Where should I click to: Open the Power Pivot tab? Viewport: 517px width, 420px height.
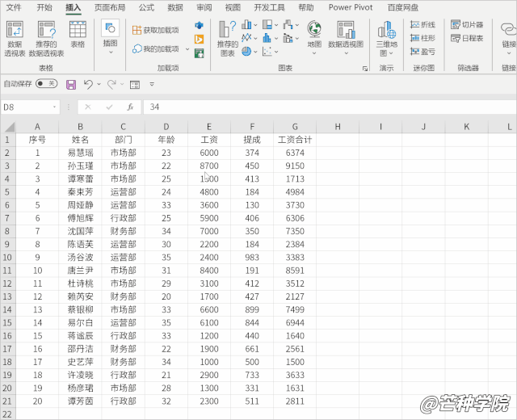[x=351, y=7]
